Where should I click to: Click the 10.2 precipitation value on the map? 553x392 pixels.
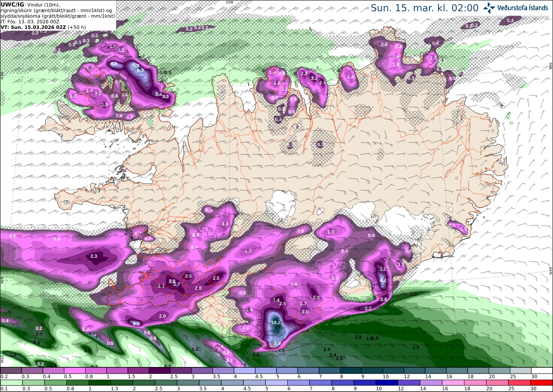click(276, 322)
